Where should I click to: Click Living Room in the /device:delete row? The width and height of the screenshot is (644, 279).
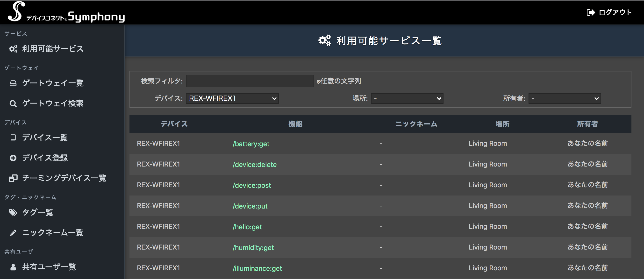488,164
